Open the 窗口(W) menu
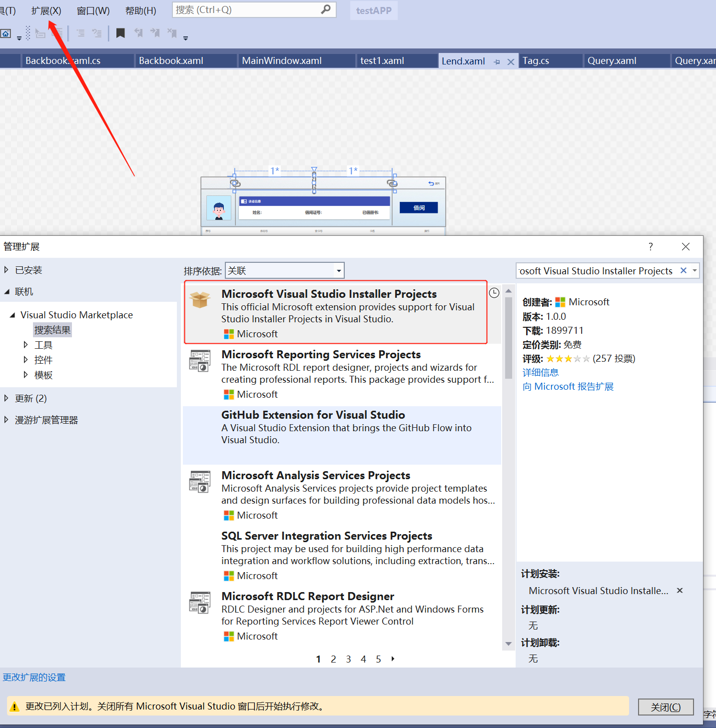Screen dimensions: 716x728 [x=93, y=10]
